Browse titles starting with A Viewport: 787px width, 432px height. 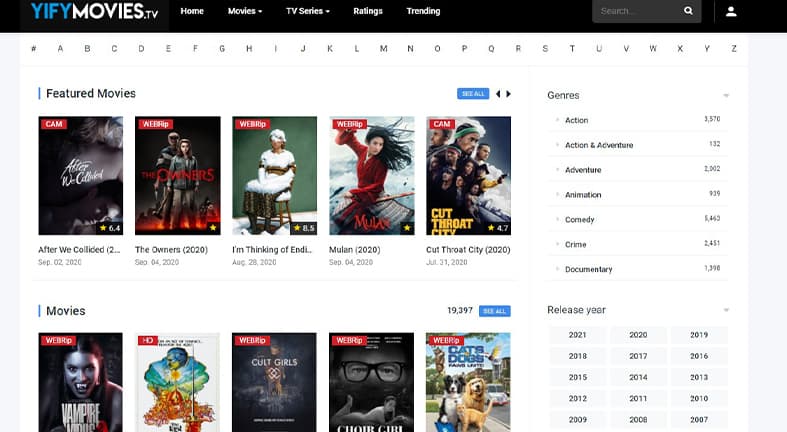60,49
